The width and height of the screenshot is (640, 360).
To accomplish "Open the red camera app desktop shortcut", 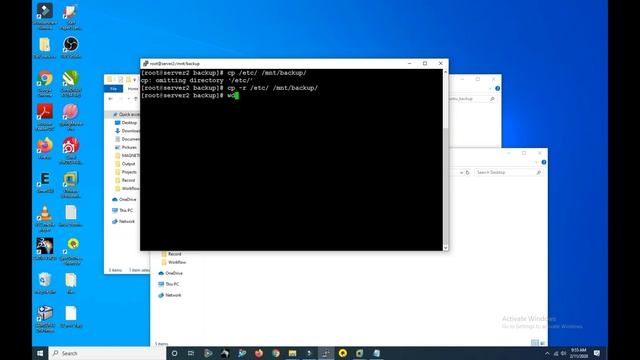I will (71, 151).
